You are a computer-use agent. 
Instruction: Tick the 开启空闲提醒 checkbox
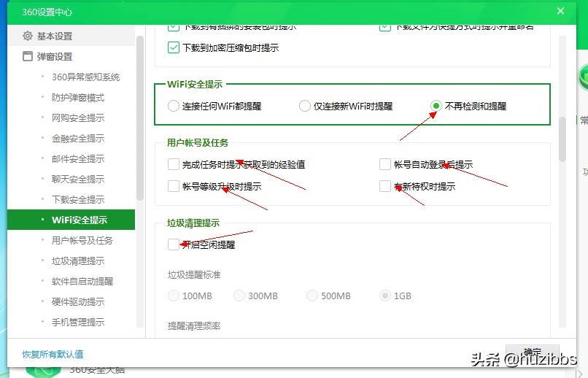[173, 244]
